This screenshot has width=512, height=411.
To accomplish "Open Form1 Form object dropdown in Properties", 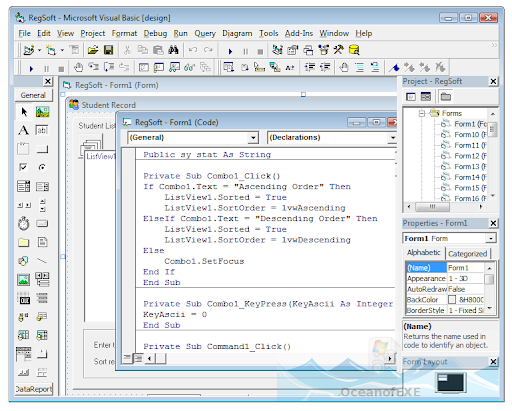I will [491, 239].
